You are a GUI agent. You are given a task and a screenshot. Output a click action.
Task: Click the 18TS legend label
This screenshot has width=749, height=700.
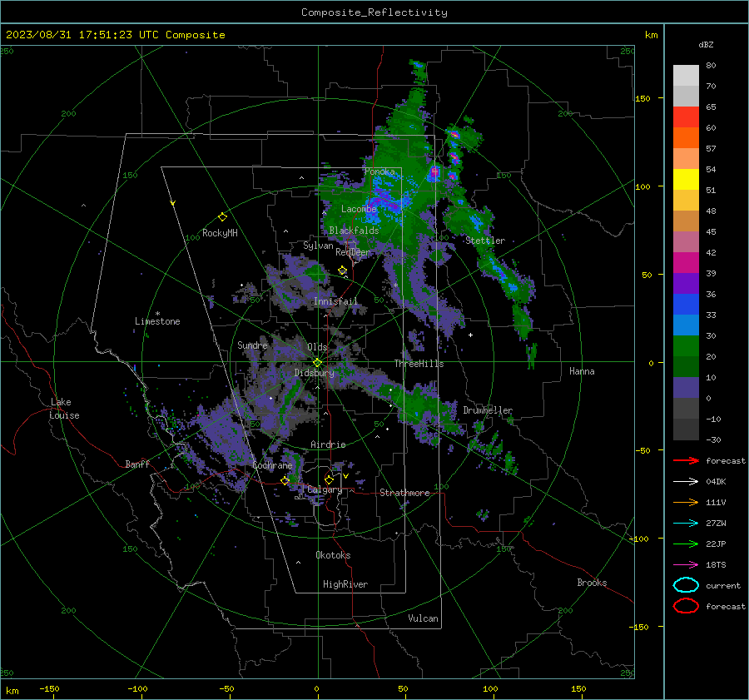click(x=716, y=565)
